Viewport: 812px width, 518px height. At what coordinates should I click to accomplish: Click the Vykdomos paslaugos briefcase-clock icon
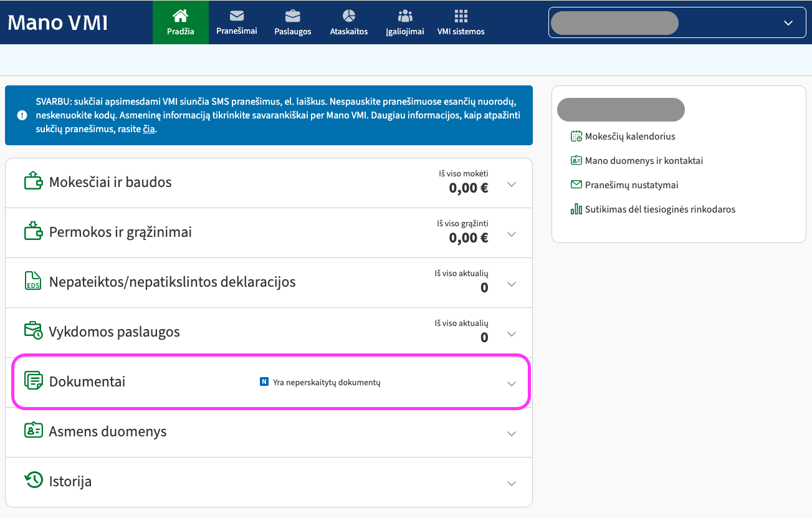[33, 331]
